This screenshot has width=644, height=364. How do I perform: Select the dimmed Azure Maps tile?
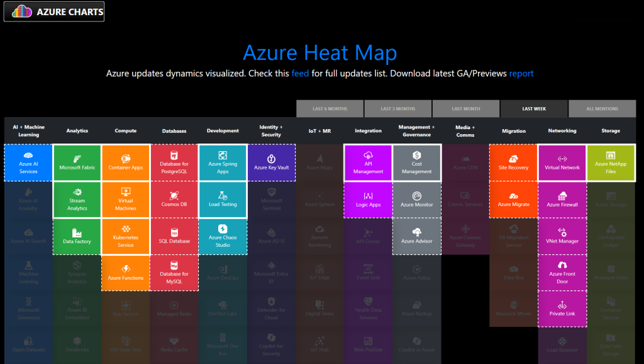(319, 163)
